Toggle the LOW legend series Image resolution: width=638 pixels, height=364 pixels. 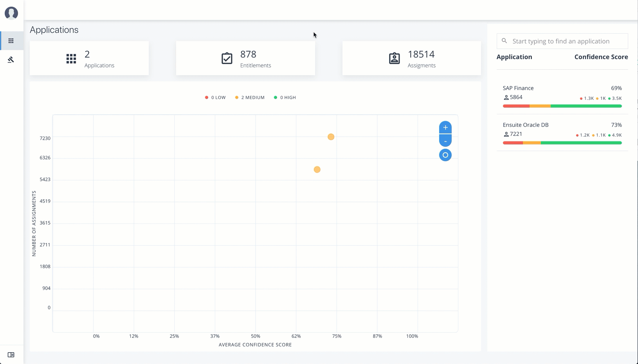point(215,97)
